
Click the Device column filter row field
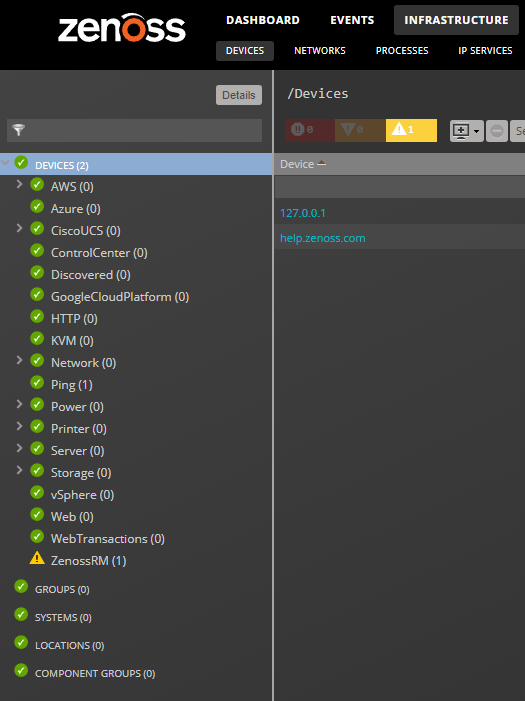(400, 187)
